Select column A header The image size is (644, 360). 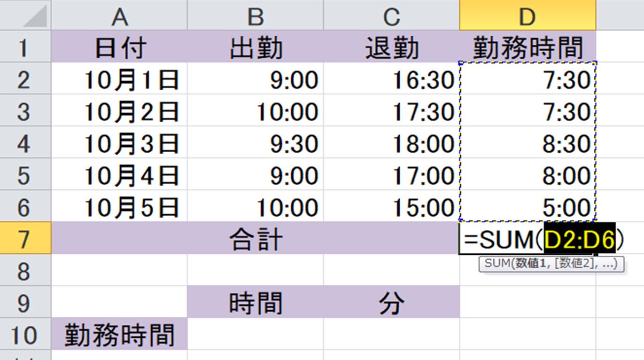(x=119, y=17)
